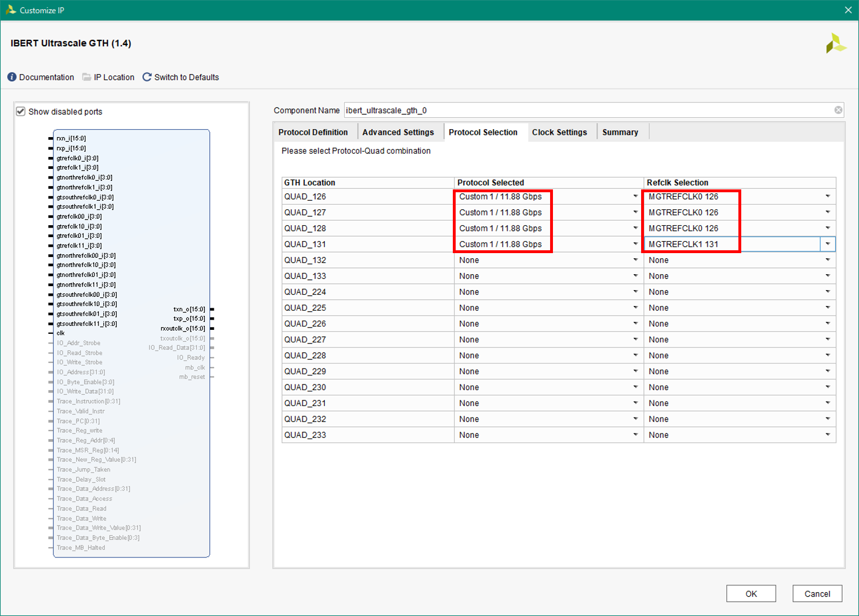The width and height of the screenshot is (859, 616).
Task: Open QUAD_233 Refclk Selection dropdown
Action: (828, 436)
